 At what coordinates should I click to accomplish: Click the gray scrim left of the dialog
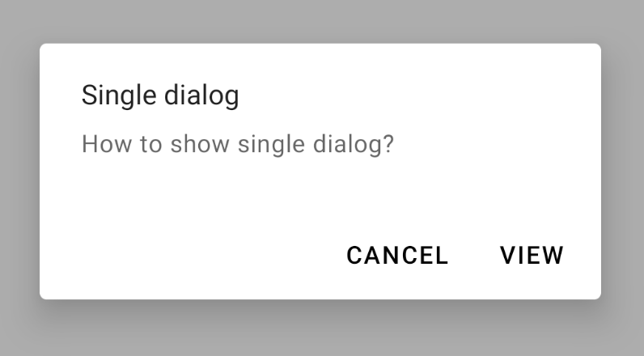tap(19, 172)
